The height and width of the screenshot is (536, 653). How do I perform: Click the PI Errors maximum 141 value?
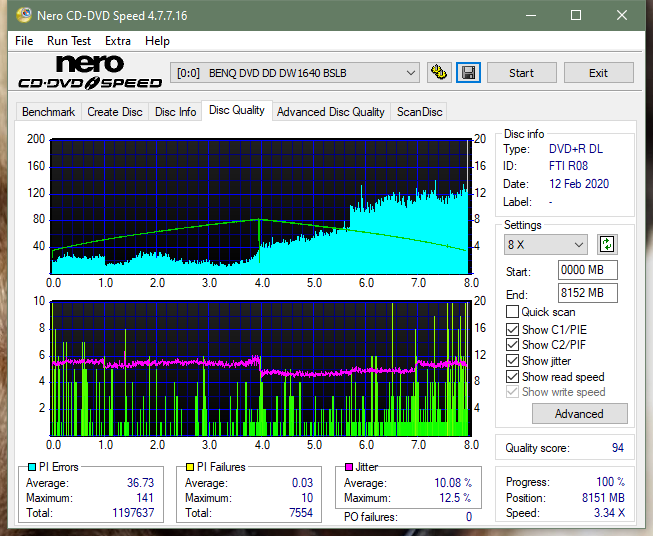145,498
